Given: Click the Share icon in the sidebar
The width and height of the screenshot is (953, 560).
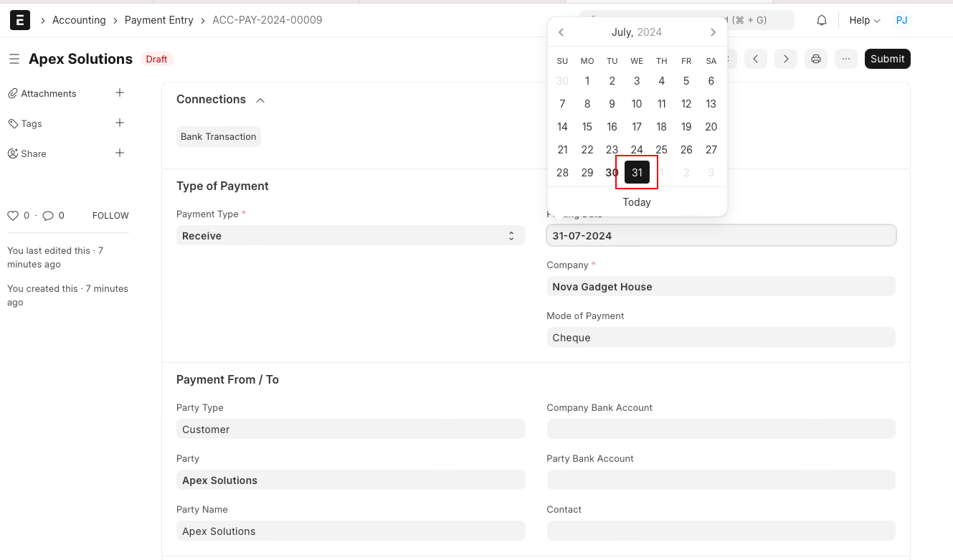Looking at the screenshot, I should pos(12,153).
